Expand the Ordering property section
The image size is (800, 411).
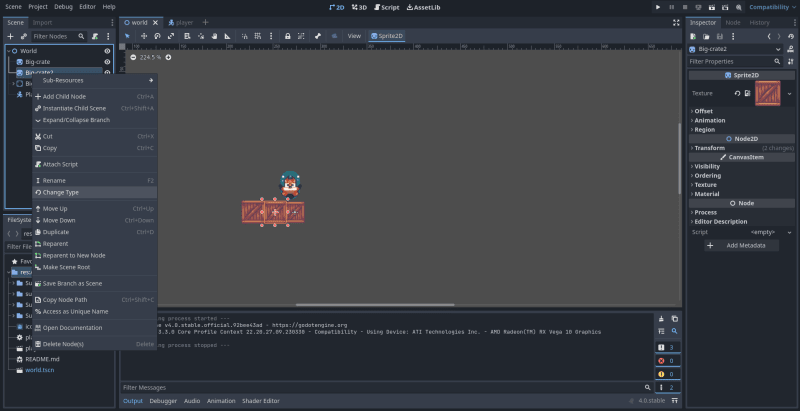[741, 175]
